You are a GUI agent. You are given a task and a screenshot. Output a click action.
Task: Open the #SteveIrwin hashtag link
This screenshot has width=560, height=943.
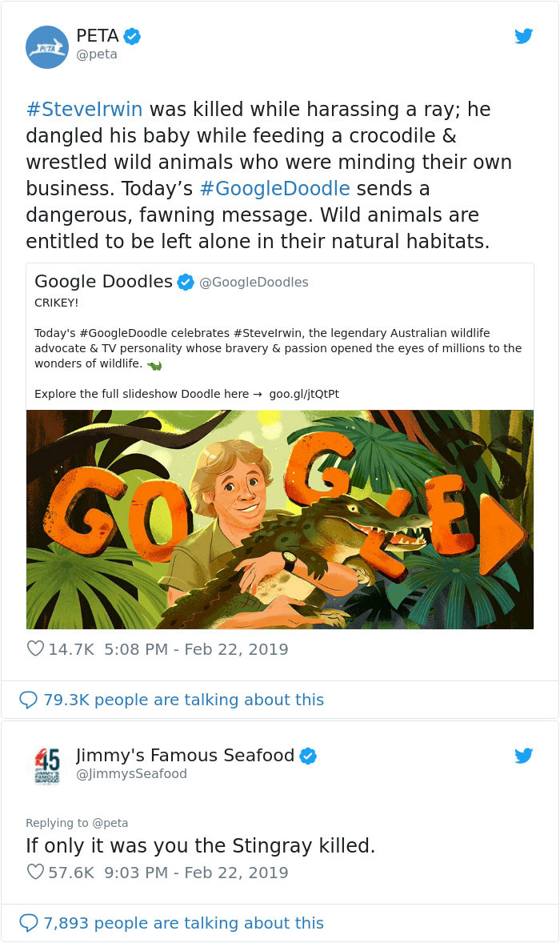[84, 109]
